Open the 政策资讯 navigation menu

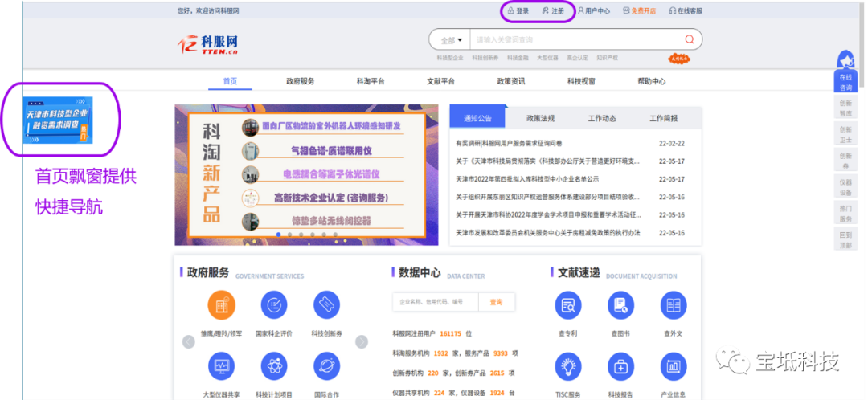pos(511,81)
